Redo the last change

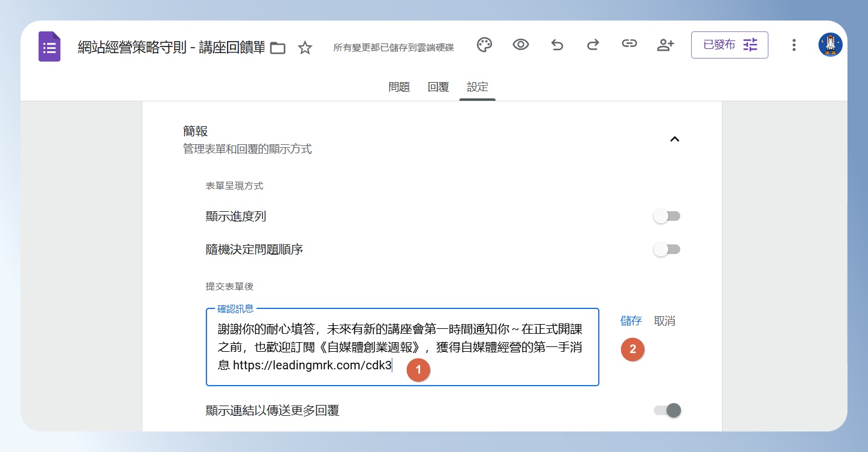pyautogui.click(x=593, y=45)
